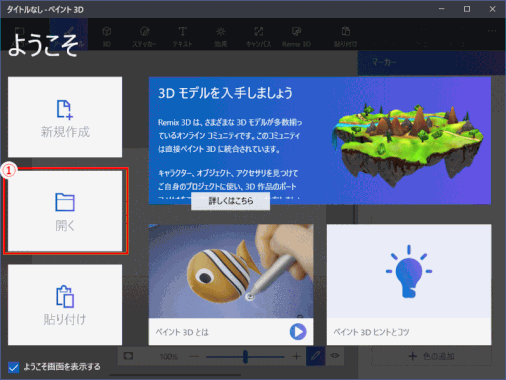Viewport: 506px width, 380px height.
Task: Play the ペイント 3D とは video
Action: (x=298, y=332)
